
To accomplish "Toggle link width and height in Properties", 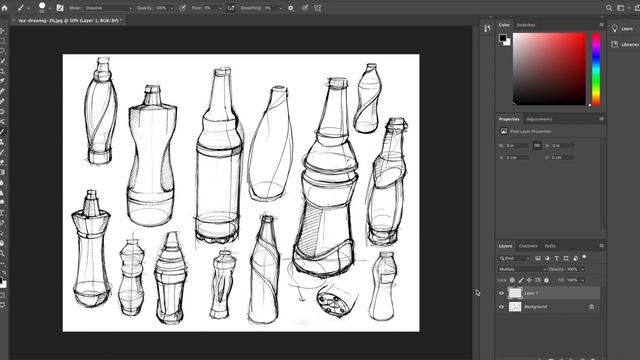I will 537,145.
